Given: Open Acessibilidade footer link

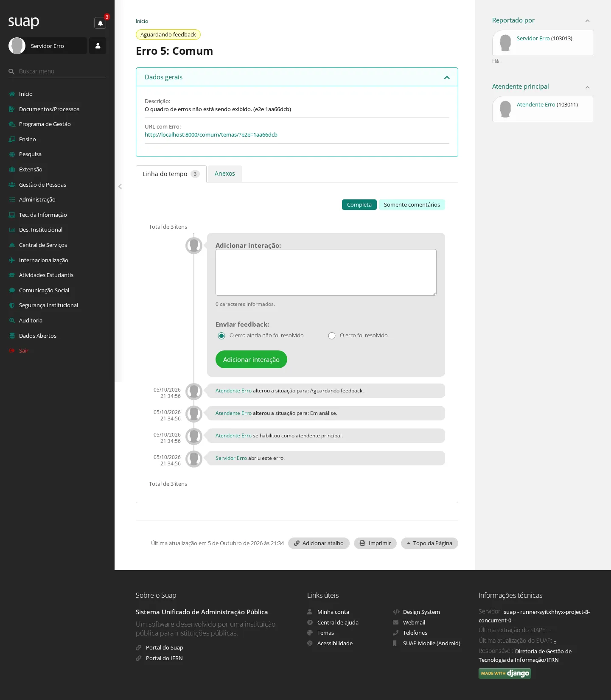Looking at the screenshot, I should coord(335,644).
